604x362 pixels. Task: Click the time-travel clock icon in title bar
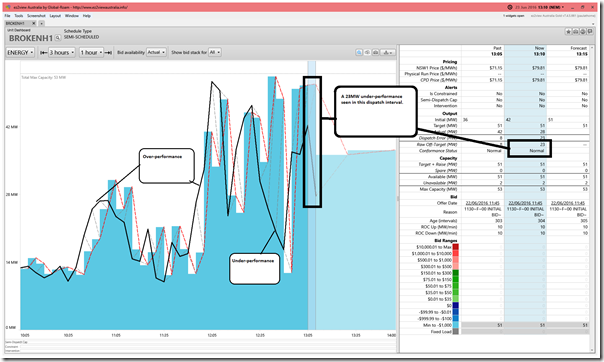click(x=510, y=7)
